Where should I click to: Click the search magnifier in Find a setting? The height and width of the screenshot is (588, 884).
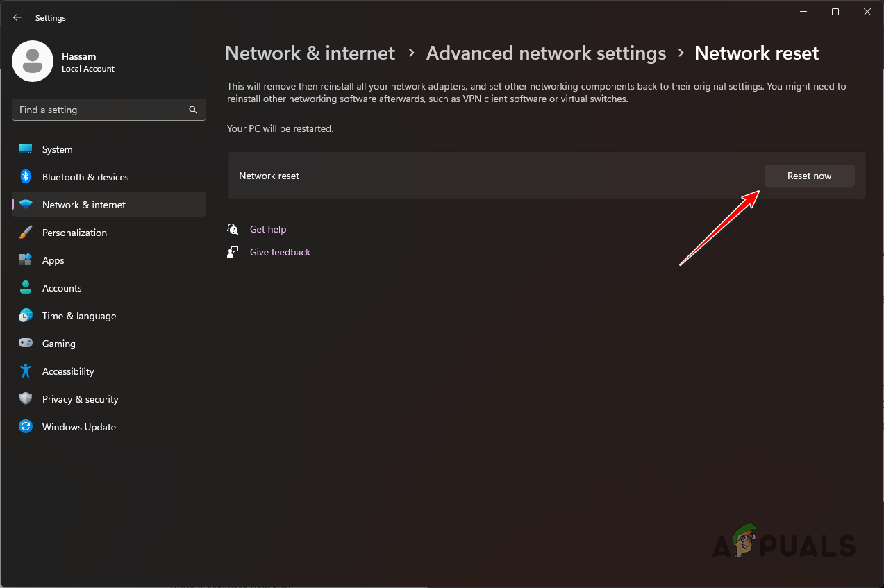pyautogui.click(x=192, y=109)
